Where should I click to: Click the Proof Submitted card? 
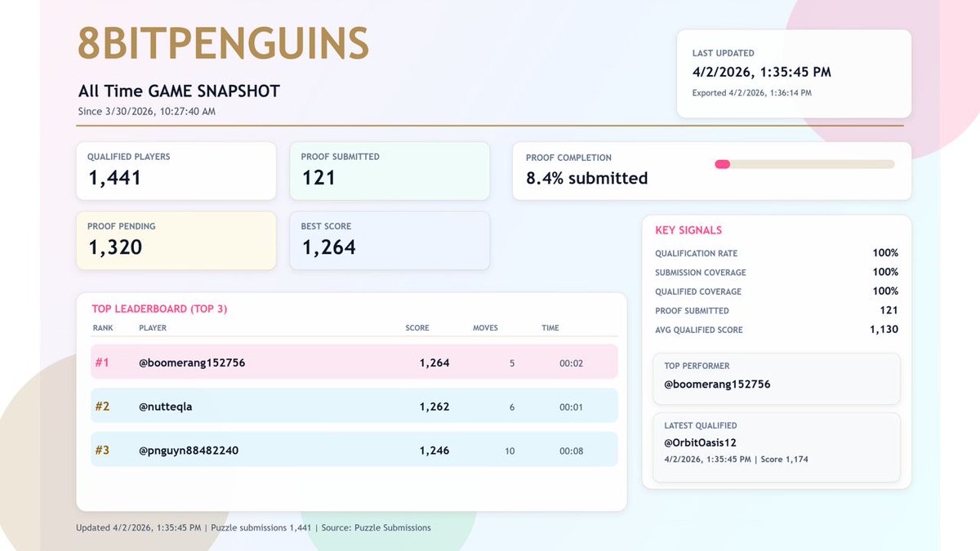point(390,170)
